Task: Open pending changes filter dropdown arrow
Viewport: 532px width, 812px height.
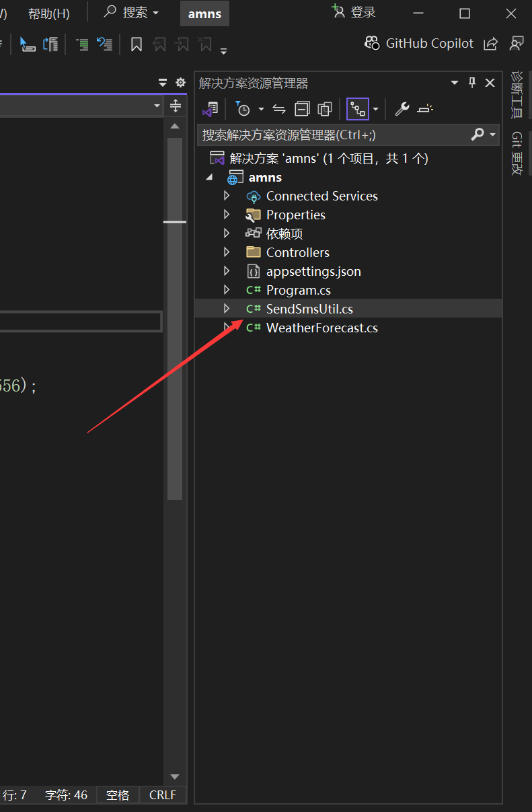Action: pos(261,109)
